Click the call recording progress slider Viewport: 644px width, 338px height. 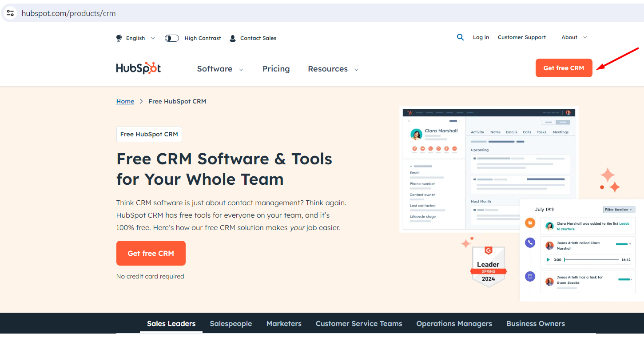[x=592, y=260]
